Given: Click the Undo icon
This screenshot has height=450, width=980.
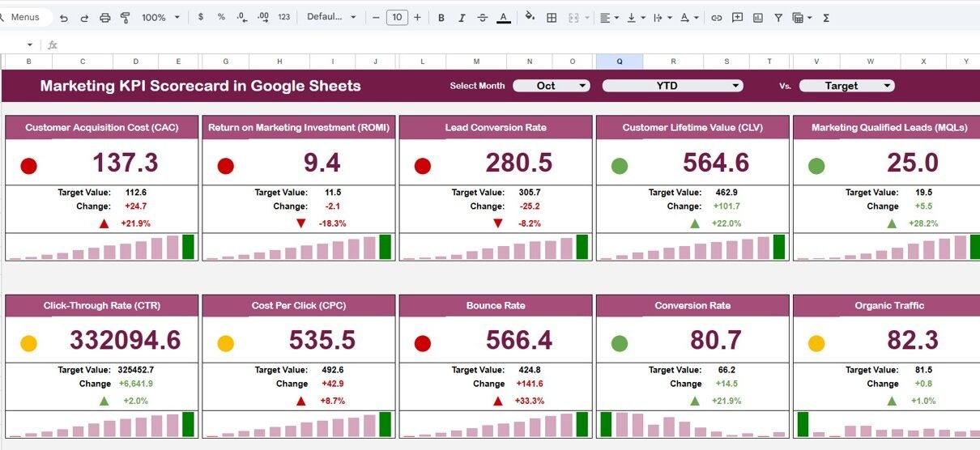Looking at the screenshot, I should [64, 18].
